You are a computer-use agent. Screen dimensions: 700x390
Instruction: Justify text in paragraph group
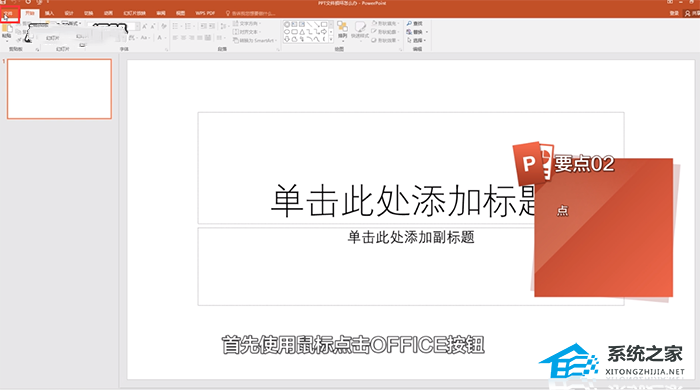coord(200,38)
